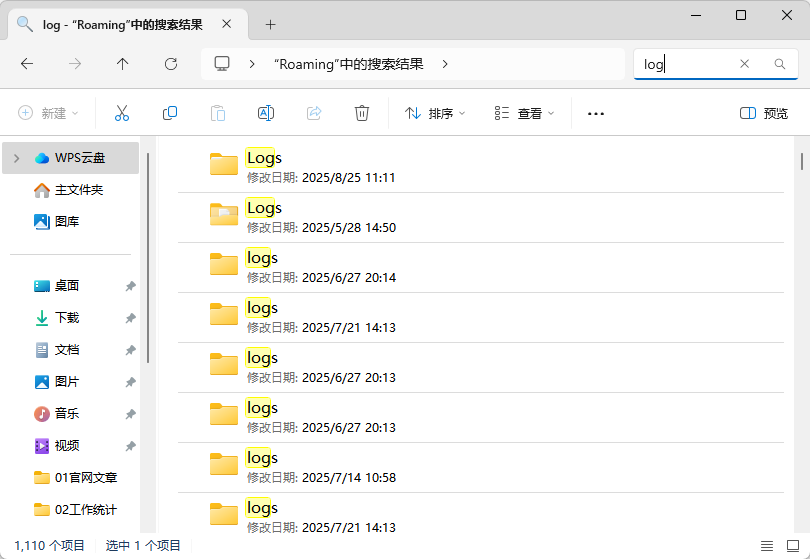Click folder icon of Logs dated 2025/5/28
Screen dimensions: 810x559
click(224, 214)
